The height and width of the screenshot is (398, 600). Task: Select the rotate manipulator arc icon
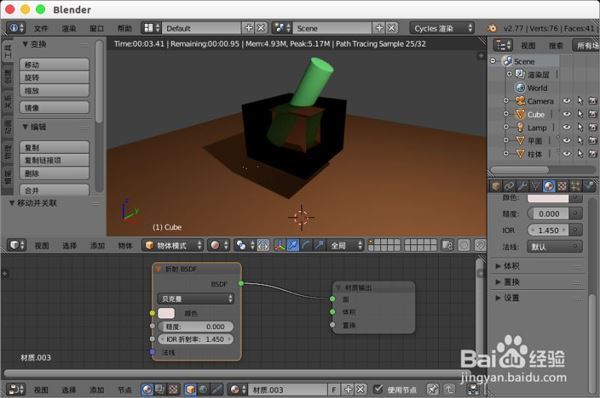coord(306,245)
